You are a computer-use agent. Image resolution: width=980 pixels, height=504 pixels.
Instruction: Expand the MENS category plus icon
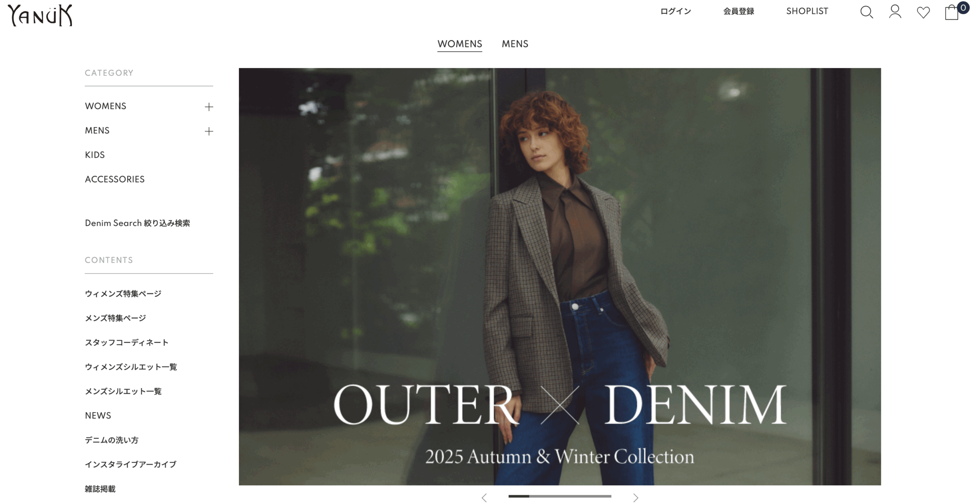[x=209, y=131]
